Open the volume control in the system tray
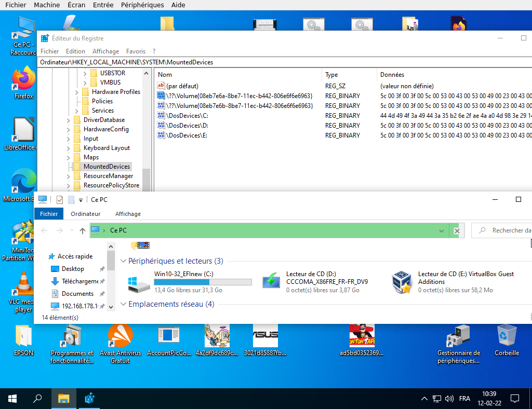Screen dimensions: 532x409 tap(449, 399)
